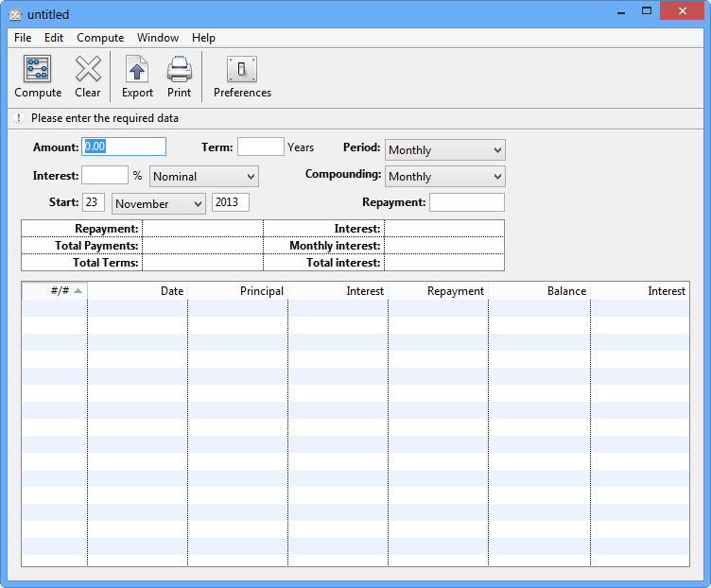
Task: Click the Print printer icon
Action: [179, 70]
